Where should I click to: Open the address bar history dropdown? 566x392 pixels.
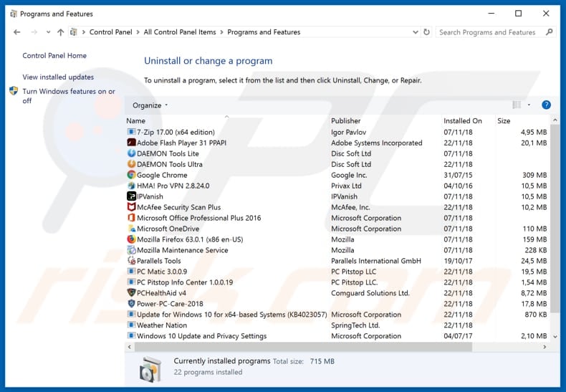(416, 32)
